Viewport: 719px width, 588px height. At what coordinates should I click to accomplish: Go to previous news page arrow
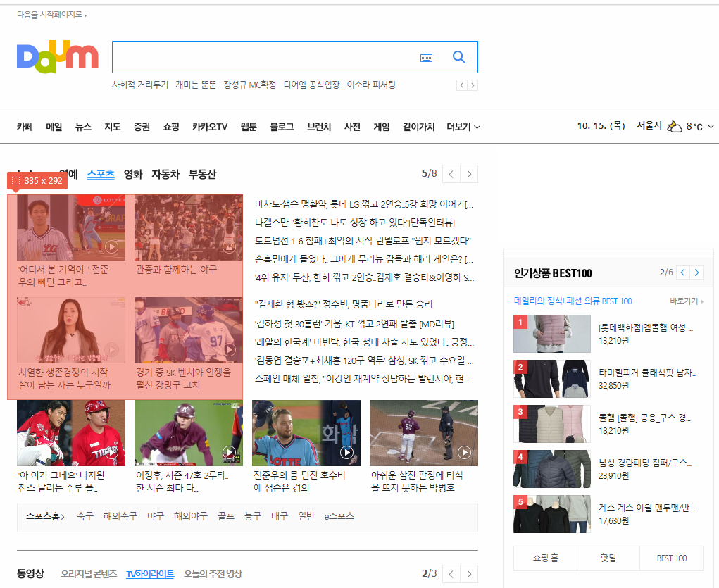451,175
